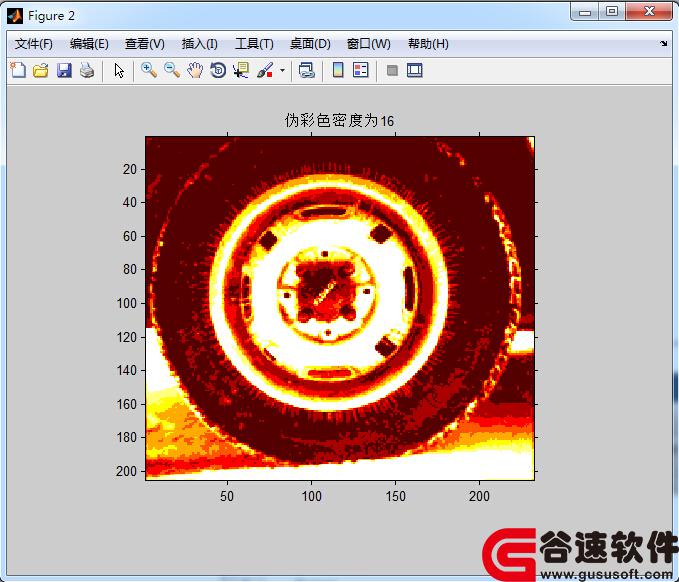Click the x-axis label 100
This screenshot has height=582, width=679.
coord(311,496)
